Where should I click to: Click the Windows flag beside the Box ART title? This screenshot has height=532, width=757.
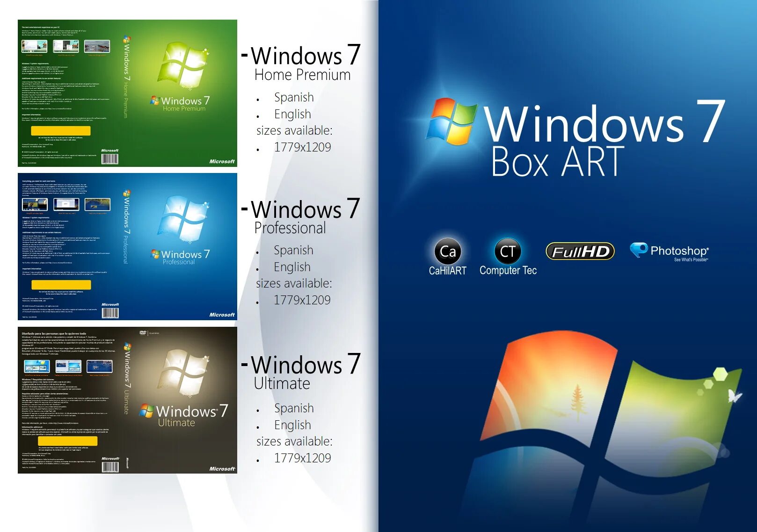[x=452, y=121]
